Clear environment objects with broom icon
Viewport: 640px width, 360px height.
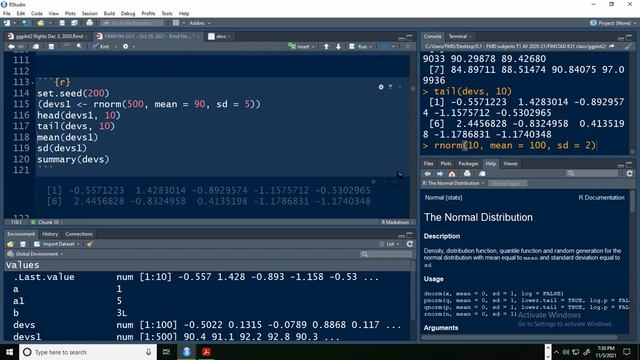89,244
